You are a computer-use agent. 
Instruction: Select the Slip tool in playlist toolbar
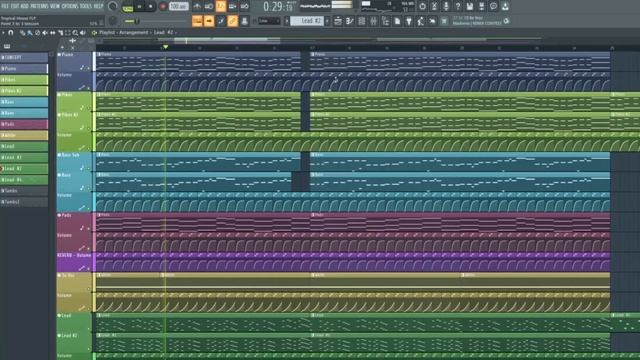click(x=52, y=32)
